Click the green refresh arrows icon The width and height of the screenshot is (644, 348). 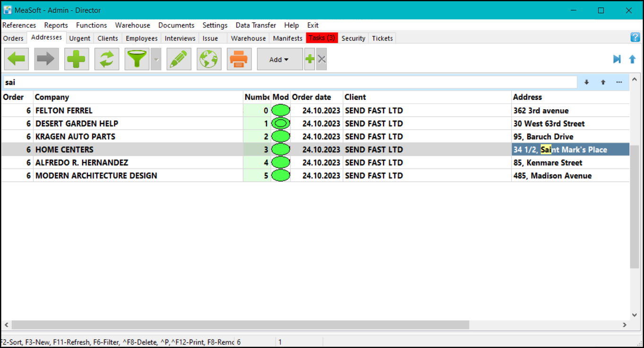click(x=107, y=60)
